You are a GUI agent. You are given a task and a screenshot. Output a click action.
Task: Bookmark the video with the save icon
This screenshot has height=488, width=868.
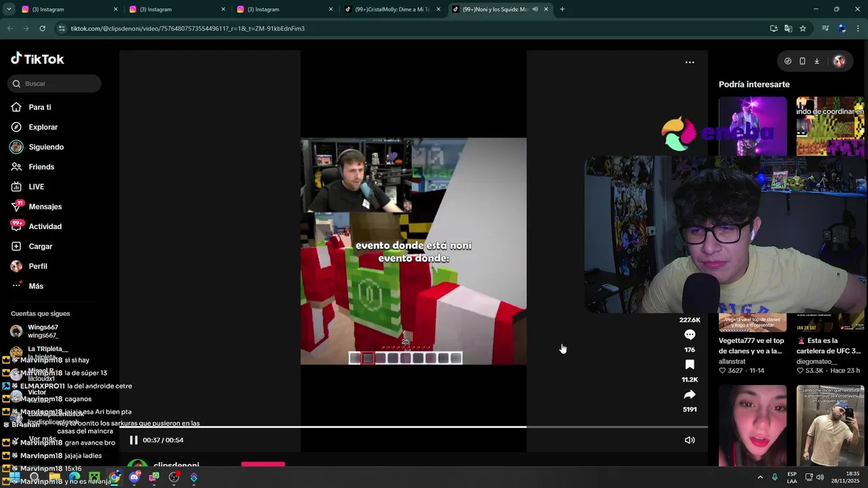tap(690, 365)
